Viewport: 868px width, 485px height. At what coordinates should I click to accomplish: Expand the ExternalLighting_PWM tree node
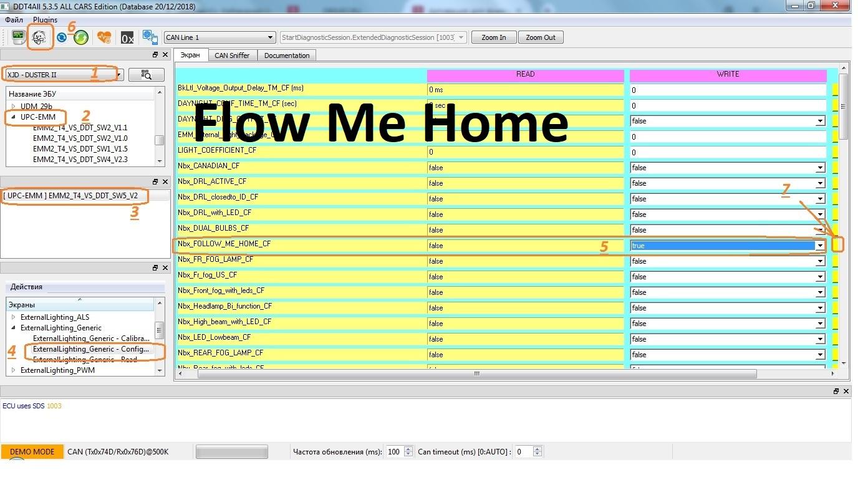click(14, 370)
